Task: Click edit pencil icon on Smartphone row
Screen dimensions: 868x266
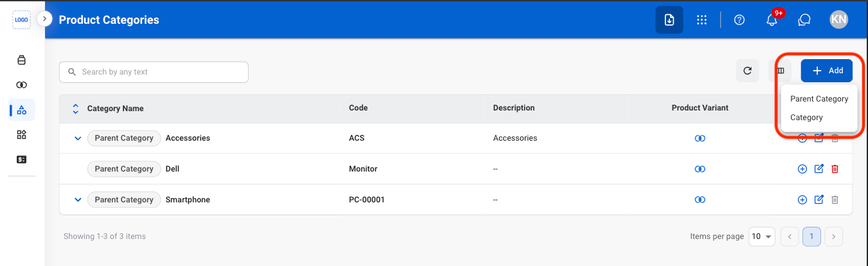Action: click(x=819, y=200)
